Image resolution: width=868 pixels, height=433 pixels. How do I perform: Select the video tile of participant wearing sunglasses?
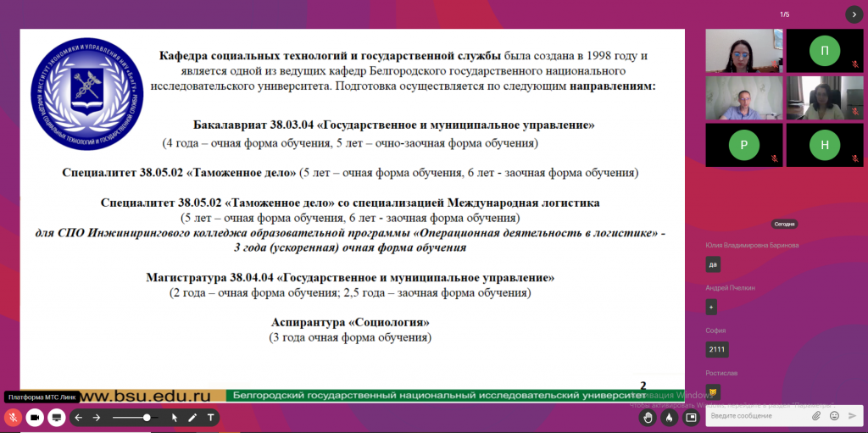pyautogui.click(x=744, y=51)
